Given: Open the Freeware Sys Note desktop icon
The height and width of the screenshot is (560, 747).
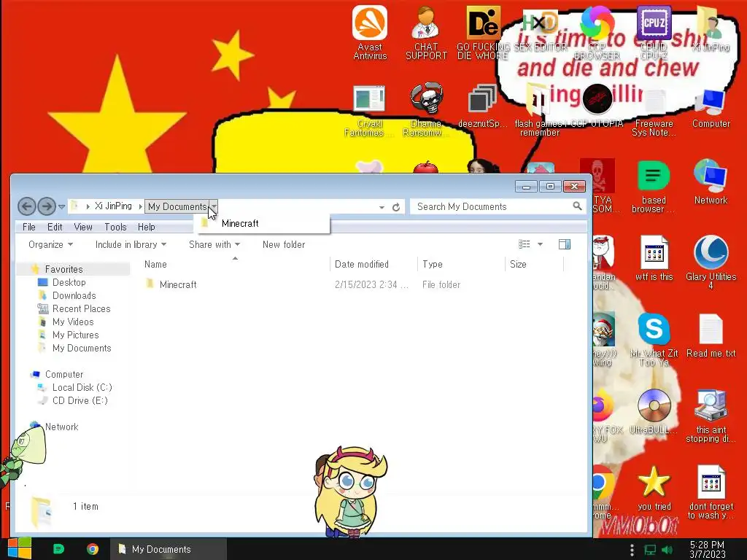Looking at the screenshot, I should (654, 111).
